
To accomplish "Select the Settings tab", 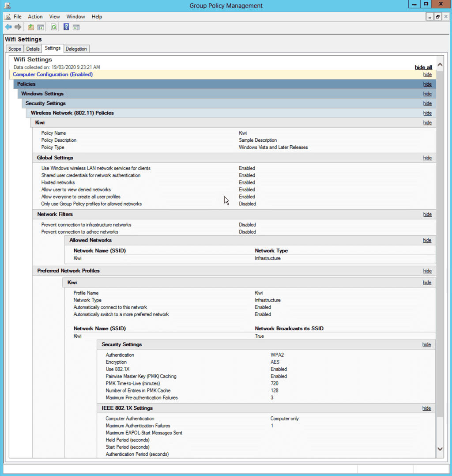I will [53, 48].
